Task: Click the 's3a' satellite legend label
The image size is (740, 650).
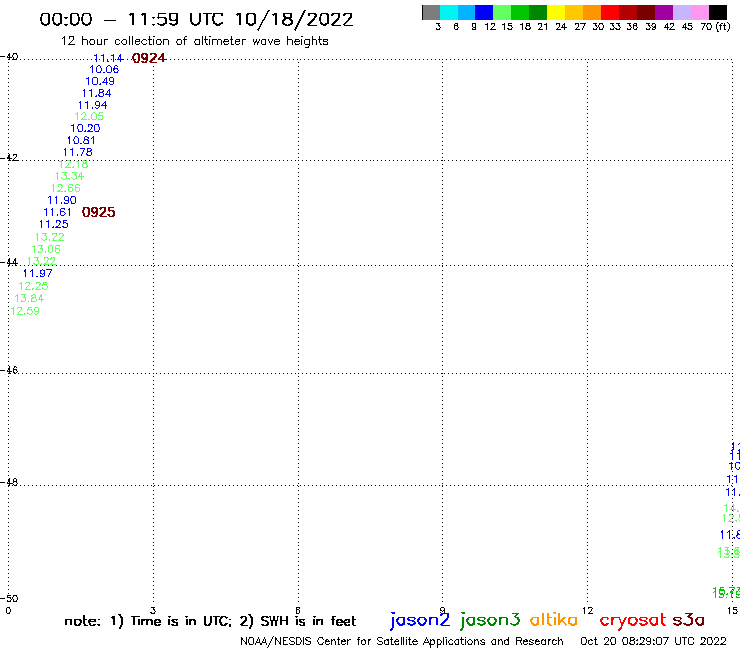Action: [x=688, y=620]
